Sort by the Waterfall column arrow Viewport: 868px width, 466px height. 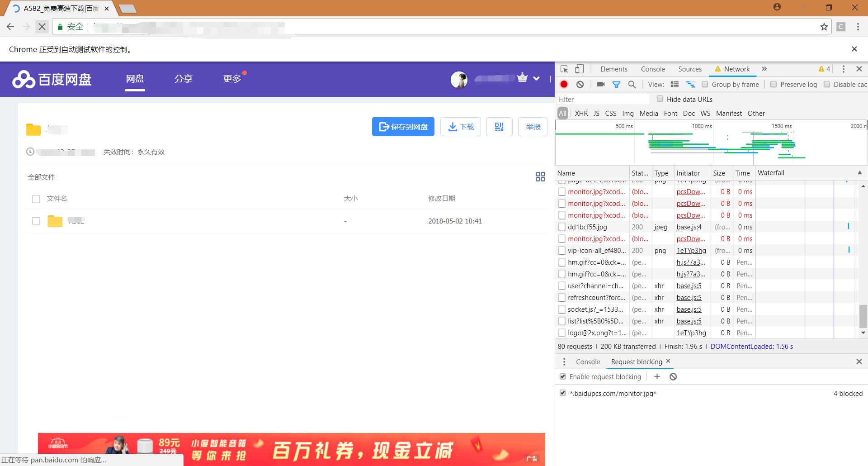point(860,172)
